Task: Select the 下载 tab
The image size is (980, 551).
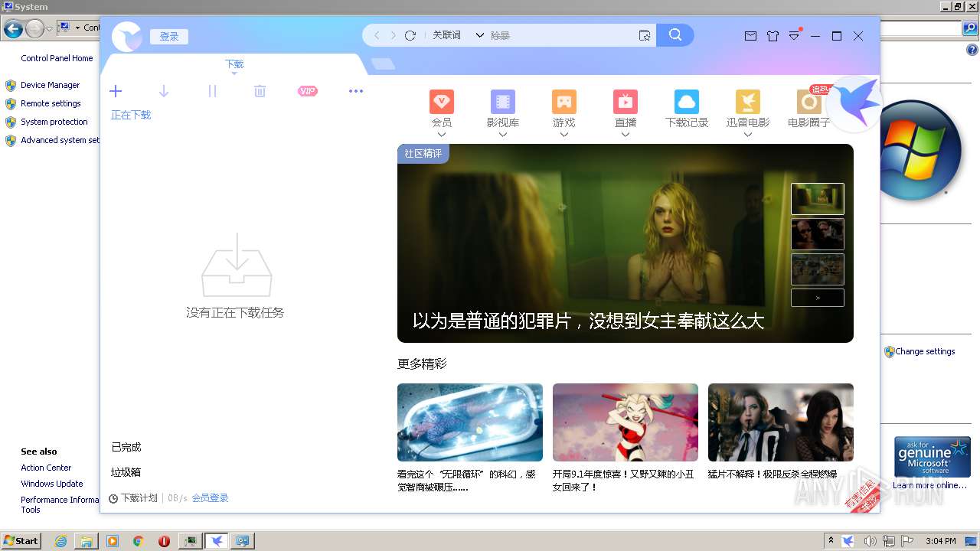Action: point(234,64)
